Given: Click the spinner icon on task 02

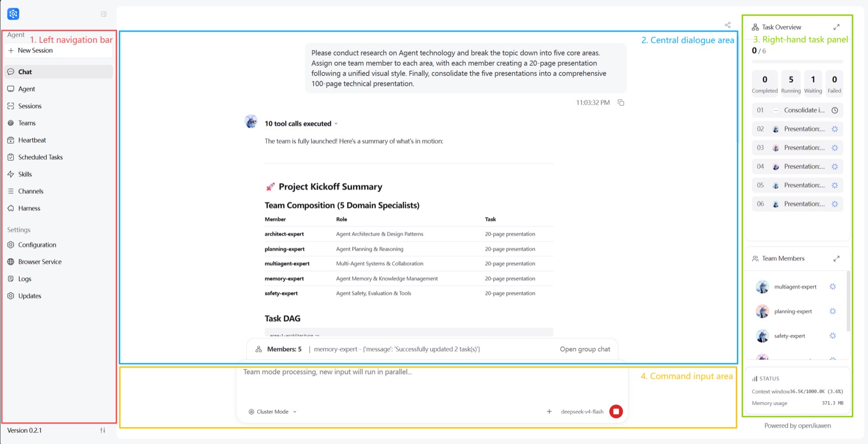Looking at the screenshot, I should [x=835, y=129].
